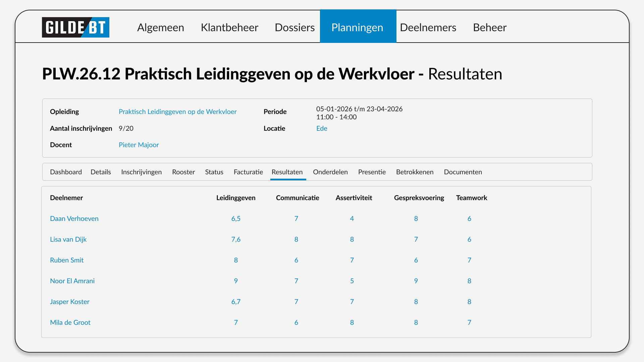Open the Presentie tab

tap(372, 172)
